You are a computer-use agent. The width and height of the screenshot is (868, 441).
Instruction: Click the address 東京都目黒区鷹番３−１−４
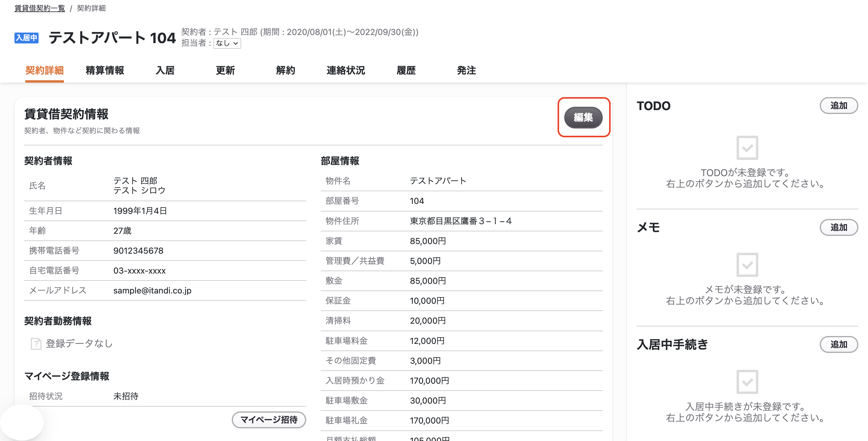click(x=461, y=221)
